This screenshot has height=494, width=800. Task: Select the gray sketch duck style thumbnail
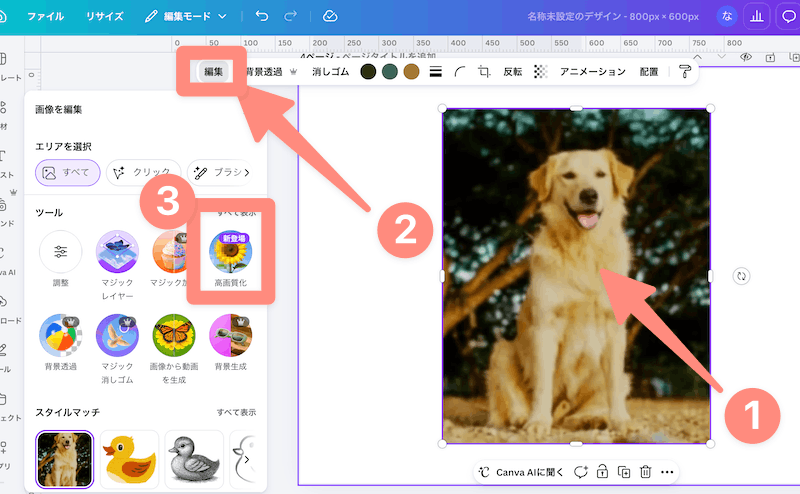[194, 459]
